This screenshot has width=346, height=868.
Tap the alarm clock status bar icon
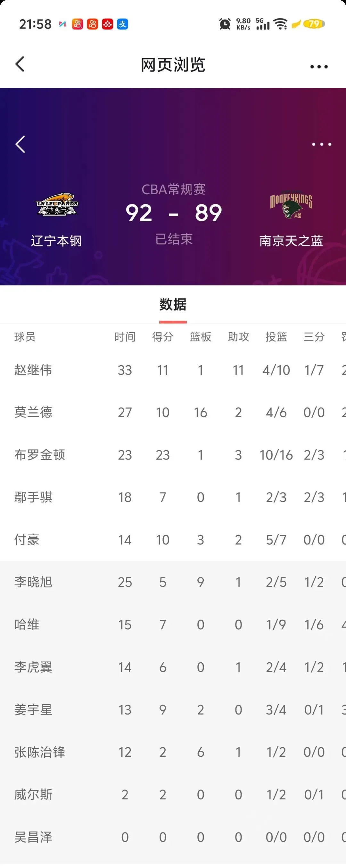pyautogui.click(x=225, y=24)
